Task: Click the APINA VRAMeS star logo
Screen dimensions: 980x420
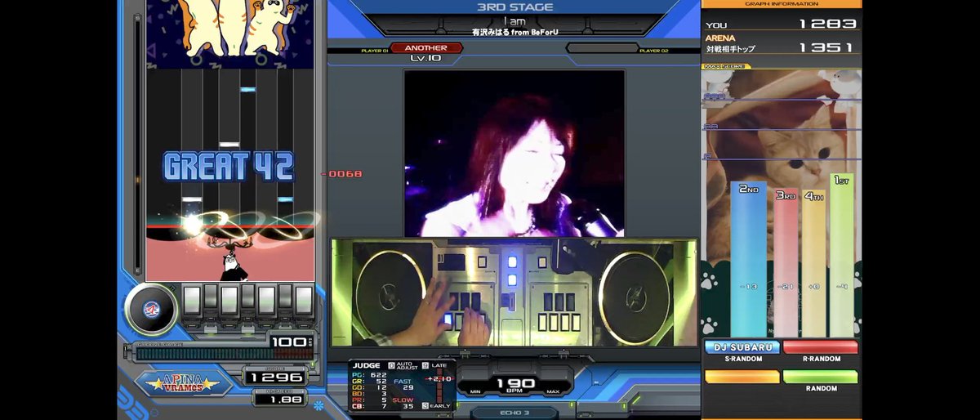Action: click(182, 382)
